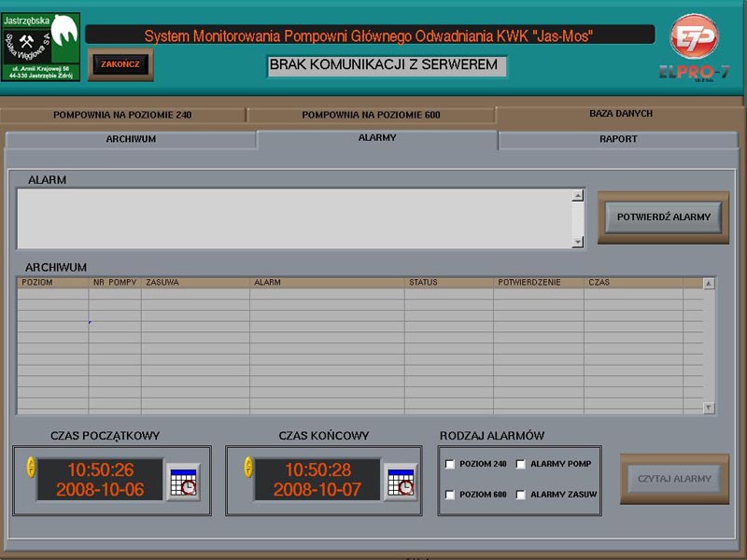Open the Archiwum sub-tab

point(131,139)
